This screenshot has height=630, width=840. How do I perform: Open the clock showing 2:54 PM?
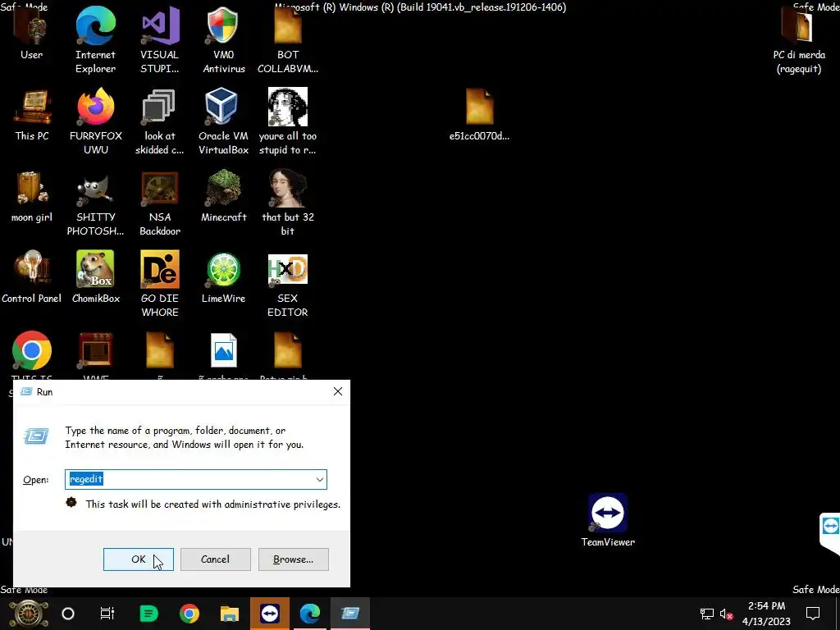pos(766,614)
